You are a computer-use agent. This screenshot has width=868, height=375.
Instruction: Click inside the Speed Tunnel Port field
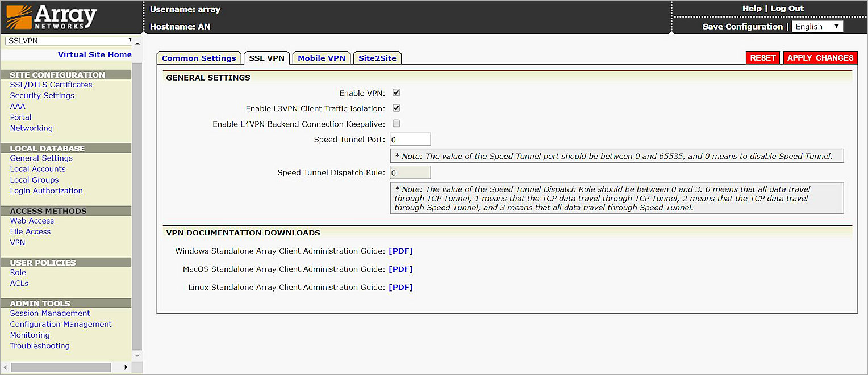coord(410,139)
